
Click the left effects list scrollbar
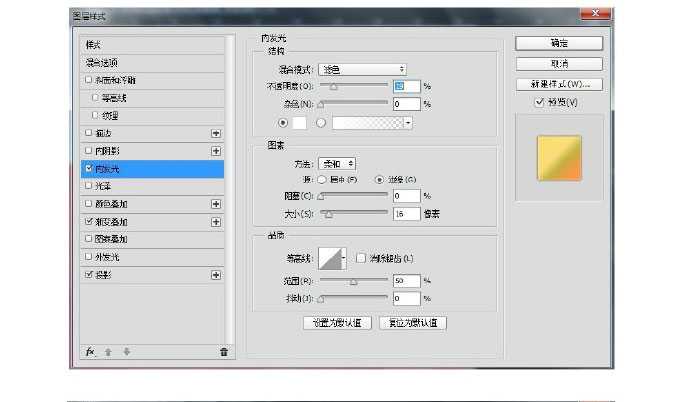pos(230,189)
